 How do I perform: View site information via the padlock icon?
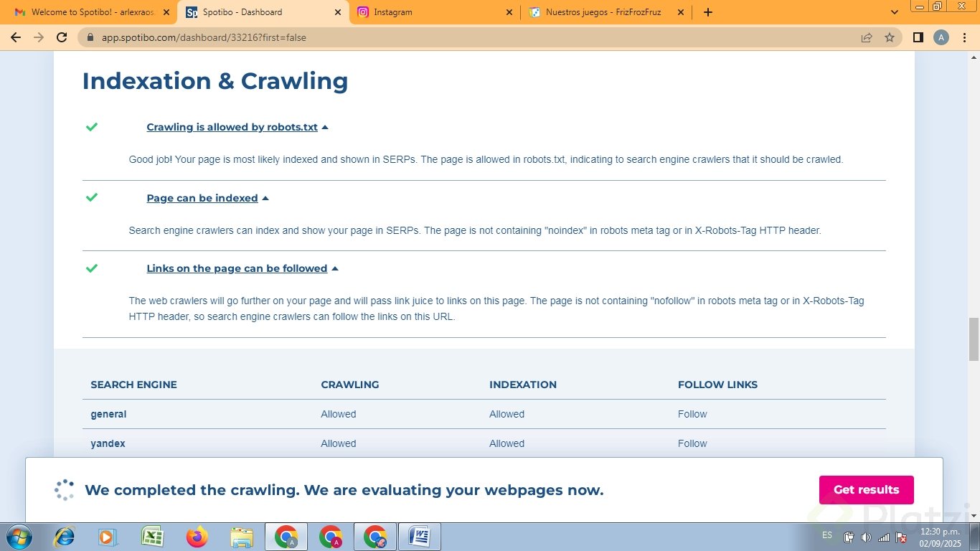point(90,37)
